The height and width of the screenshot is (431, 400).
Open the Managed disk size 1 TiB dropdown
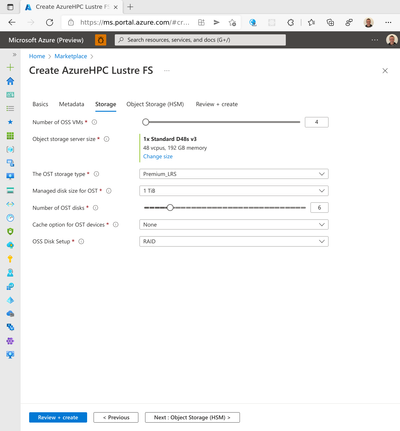pyautogui.click(x=234, y=191)
